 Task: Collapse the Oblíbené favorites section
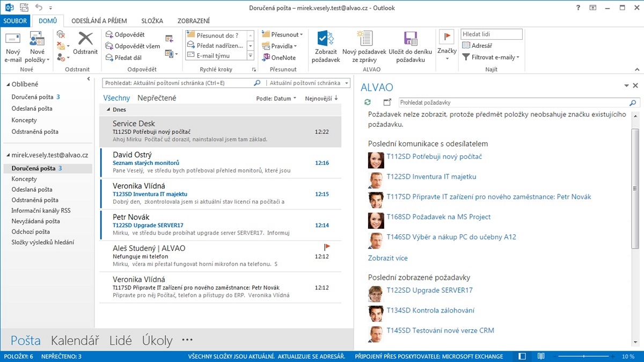pos(8,84)
